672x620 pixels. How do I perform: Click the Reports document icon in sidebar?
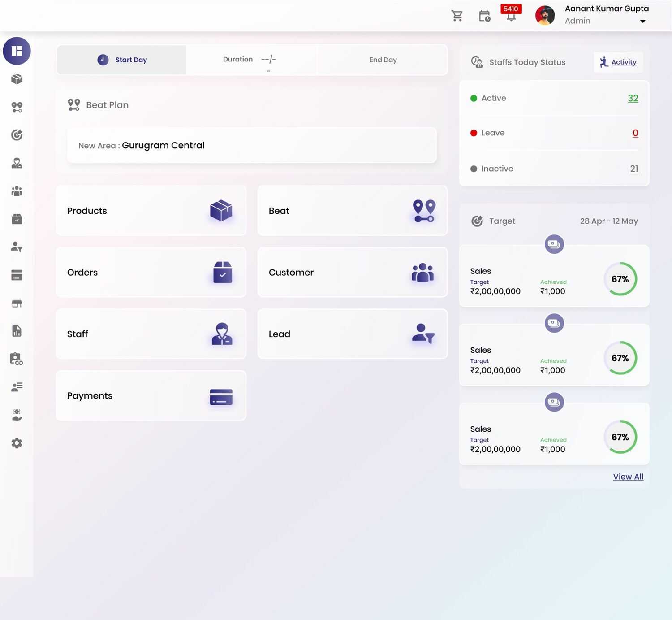pyautogui.click(x=17, y=331)
